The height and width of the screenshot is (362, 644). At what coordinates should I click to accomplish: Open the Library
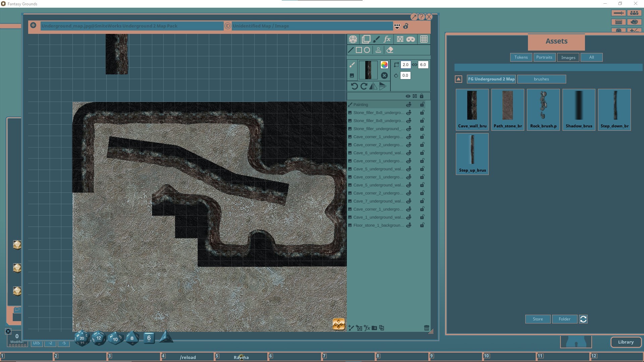pos(626,342)
